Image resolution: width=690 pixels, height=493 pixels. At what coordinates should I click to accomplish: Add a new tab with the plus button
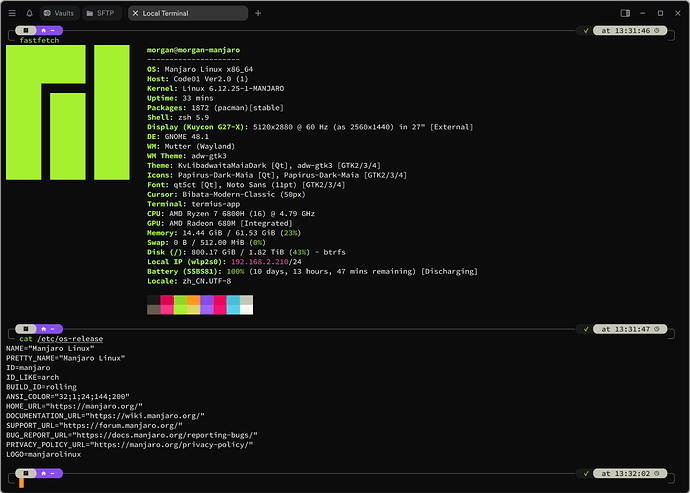258,13
